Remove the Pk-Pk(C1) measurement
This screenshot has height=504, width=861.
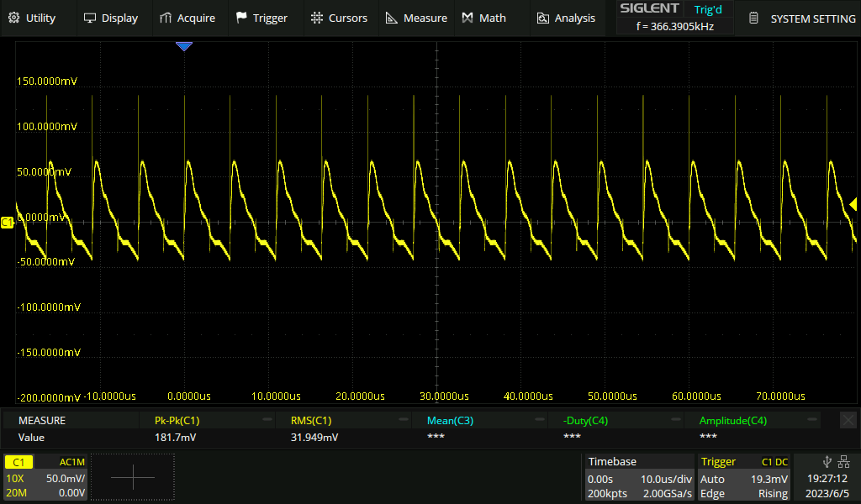(267, 420)
